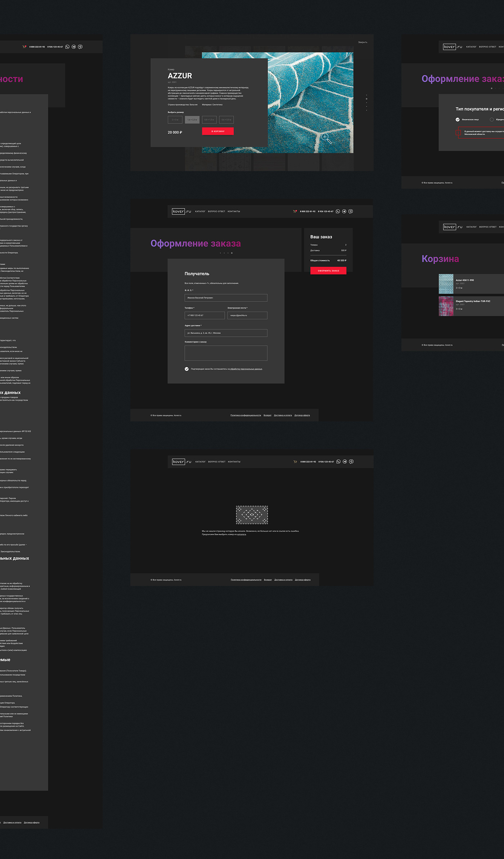Choose the 0,8 × 1,5 м rug size option

tap(209, 120)
